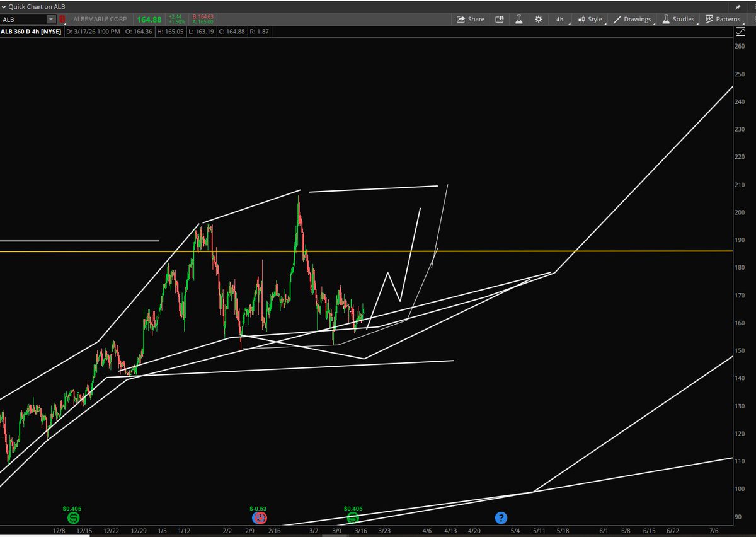Open the ALB symbol dropdown arrow
Screen dimensions: 756x537
coord(52,20)
